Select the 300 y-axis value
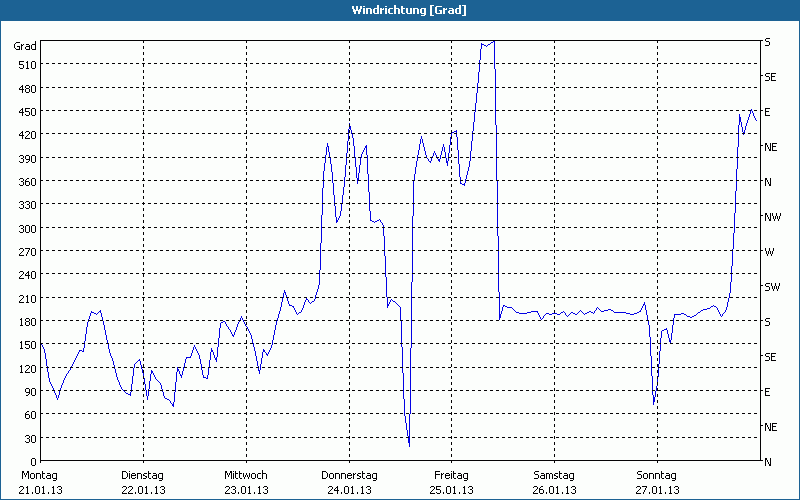The height and width of the screenshot is (500, 800). coord(28,228)
